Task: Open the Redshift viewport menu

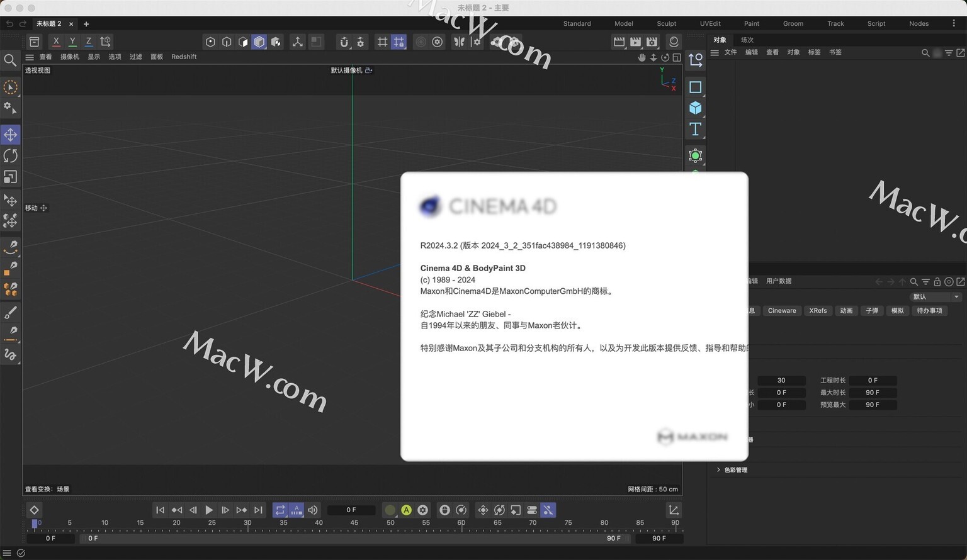Action: click(184, 57)
